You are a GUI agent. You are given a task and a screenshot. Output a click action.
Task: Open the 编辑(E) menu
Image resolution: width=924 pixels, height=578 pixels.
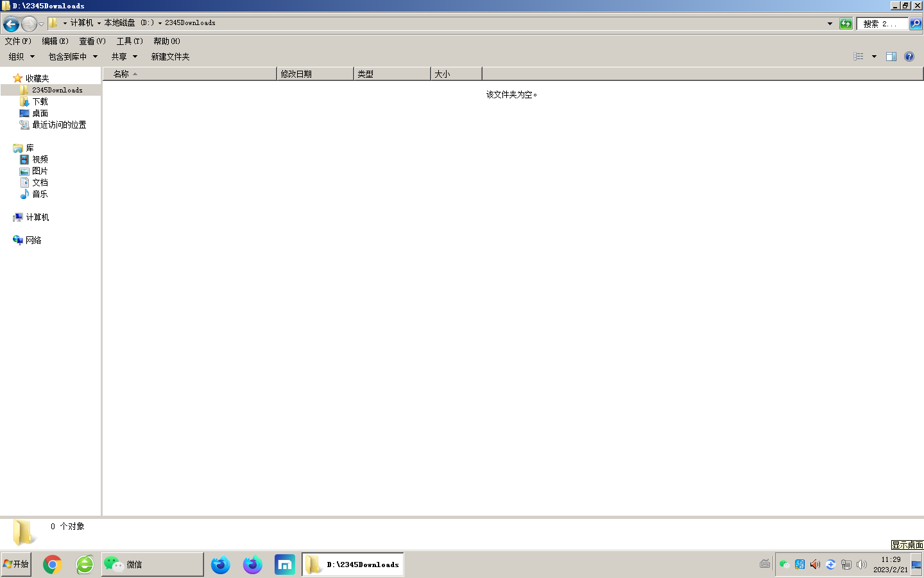55,41
